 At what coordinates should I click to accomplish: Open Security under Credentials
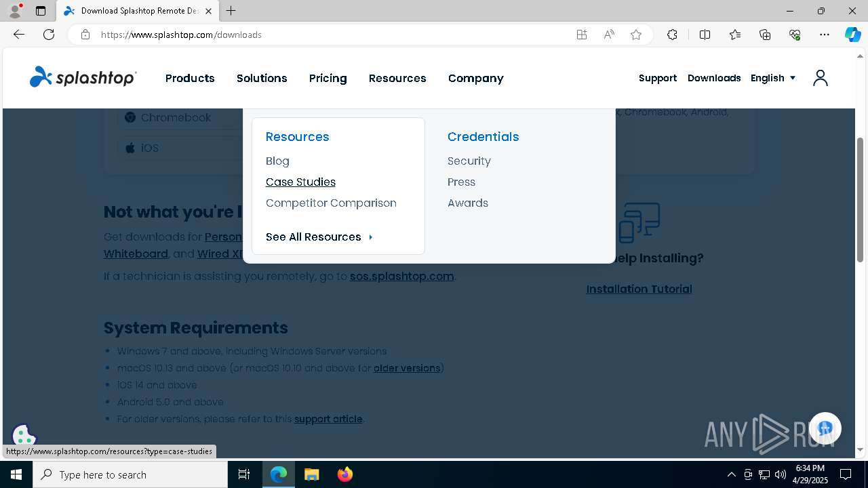click(x=469, y=161)
